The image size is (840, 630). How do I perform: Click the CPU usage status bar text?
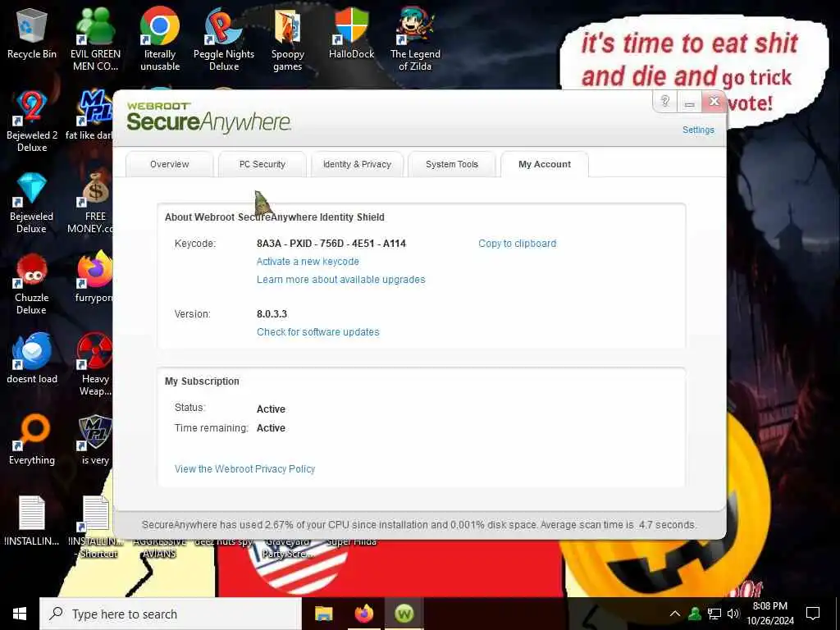[x=419, y=525]
